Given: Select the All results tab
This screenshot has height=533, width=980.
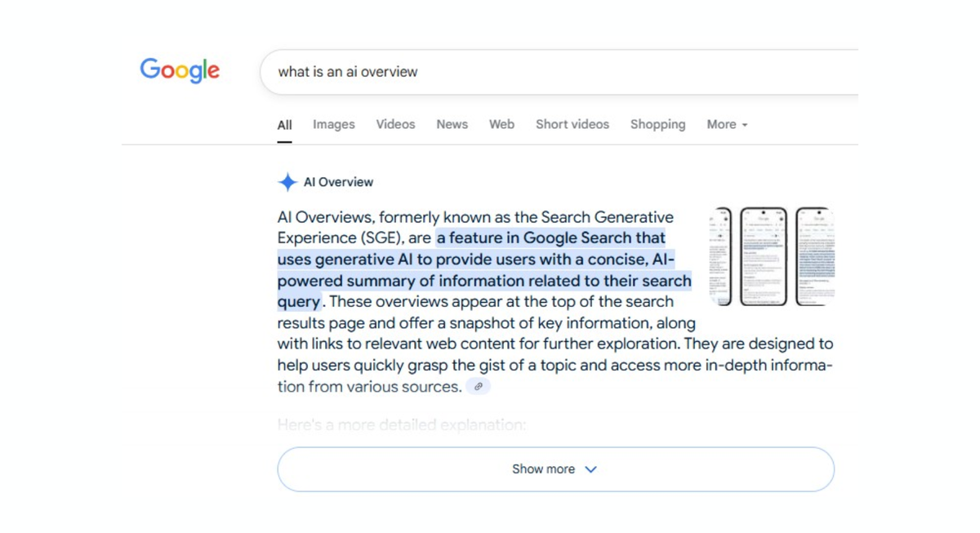Looking at the screenshot, I should coord(284,124).
